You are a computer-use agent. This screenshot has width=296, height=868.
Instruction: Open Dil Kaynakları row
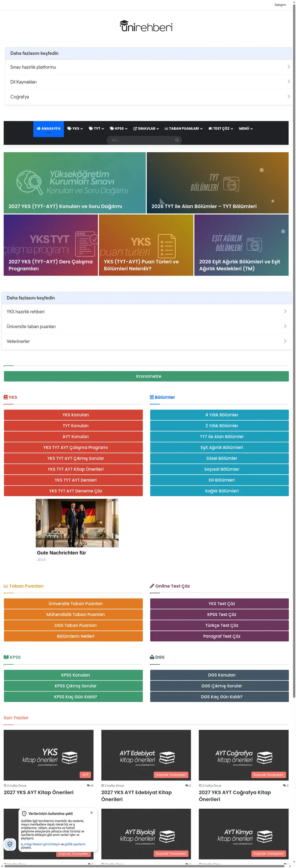[148, 82]
